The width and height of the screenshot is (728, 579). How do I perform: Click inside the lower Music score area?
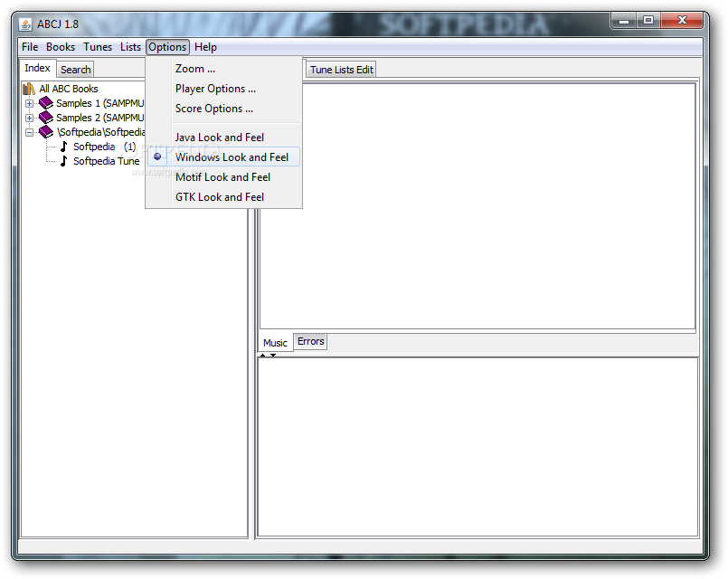477,447
